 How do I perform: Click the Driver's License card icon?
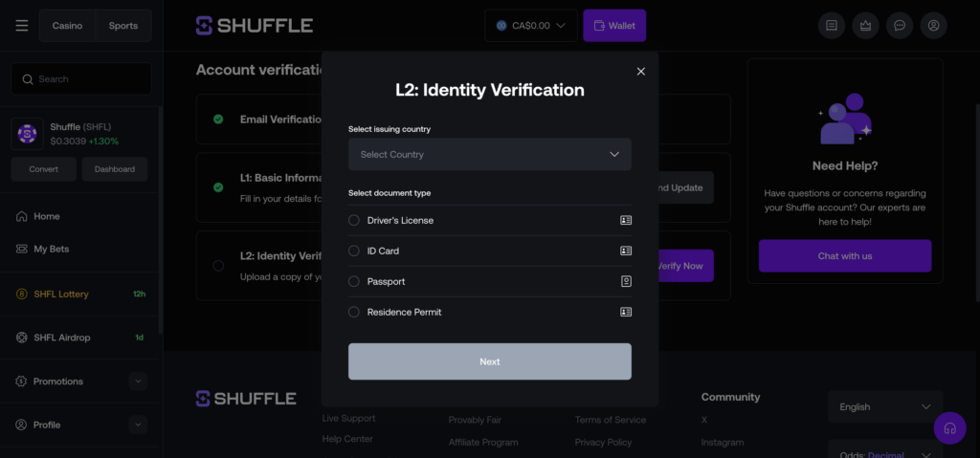(x=626, y=221)
